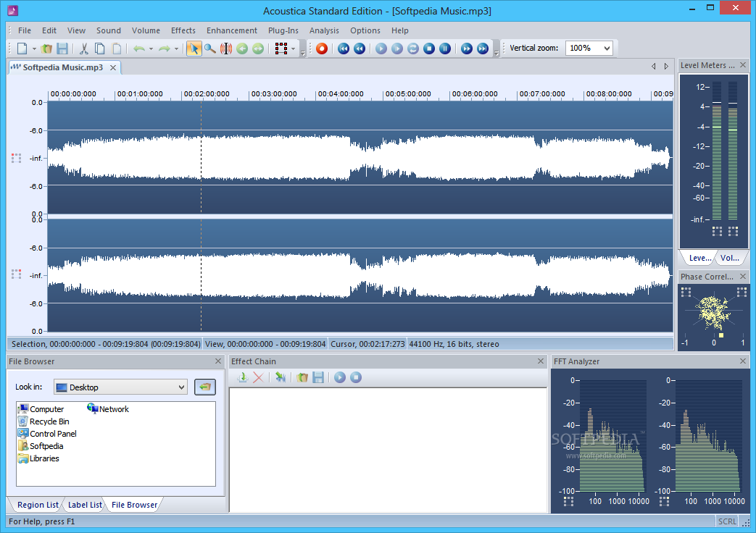
Task: Switch to the Label List tab
Action: 85,505
